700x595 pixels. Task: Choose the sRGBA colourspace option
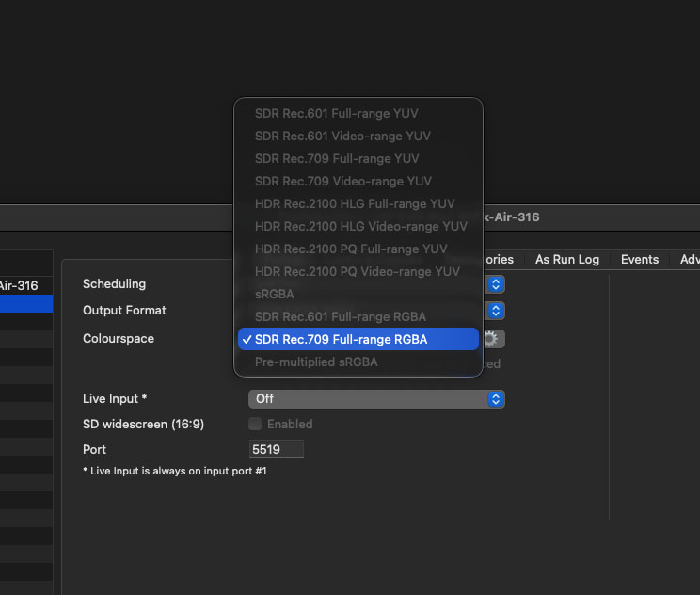(274, 294)
